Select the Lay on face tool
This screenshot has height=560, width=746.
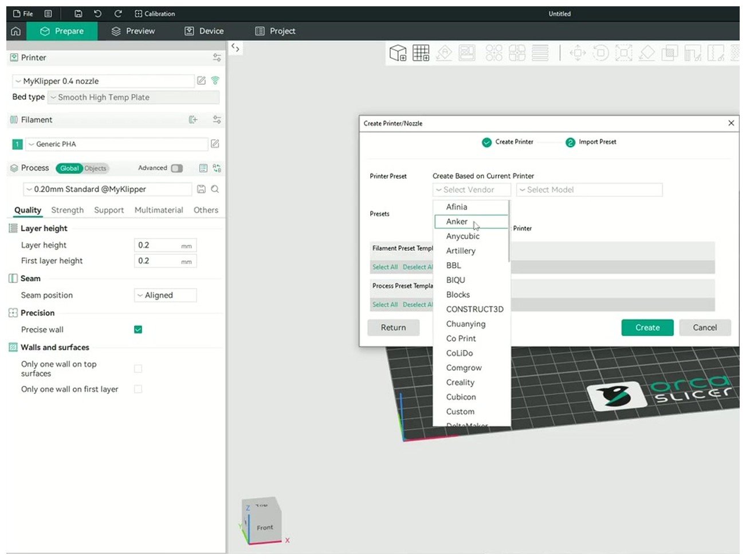click(x=647, y=53)
